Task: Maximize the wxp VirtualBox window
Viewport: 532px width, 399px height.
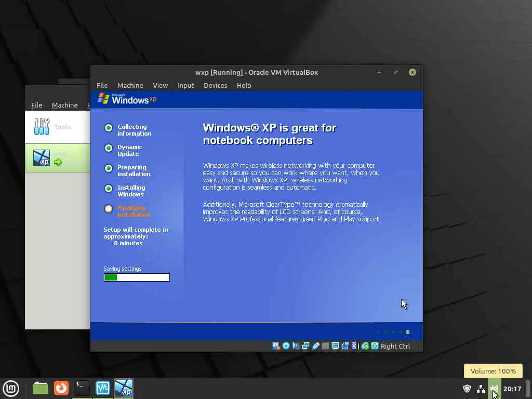Action: [x=395, y=72]
